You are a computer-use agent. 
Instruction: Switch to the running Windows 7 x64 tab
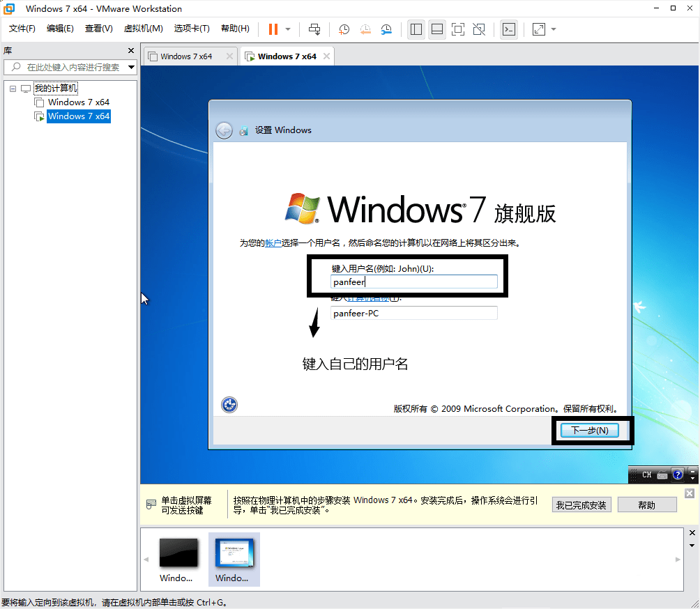click(x=287, y=56)
